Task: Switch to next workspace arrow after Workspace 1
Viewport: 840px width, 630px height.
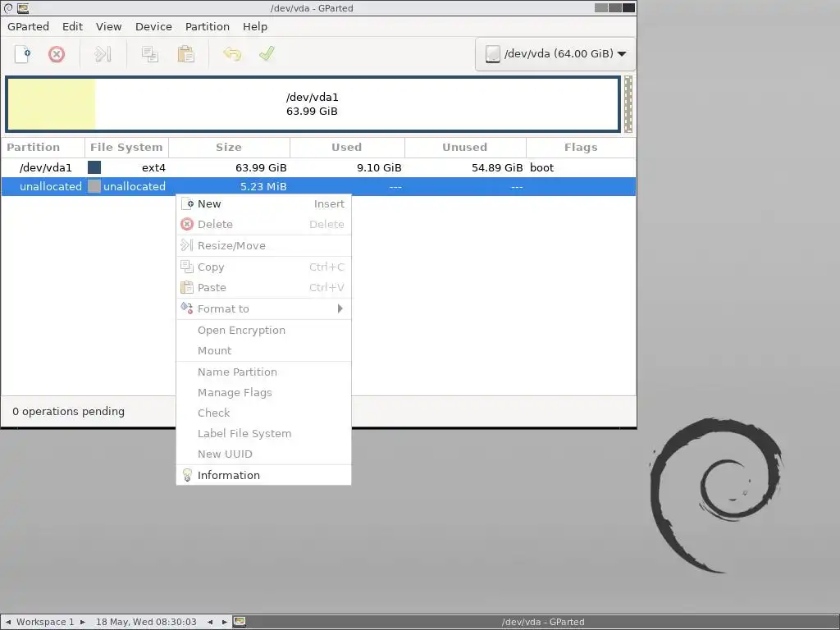Action: 83,622
